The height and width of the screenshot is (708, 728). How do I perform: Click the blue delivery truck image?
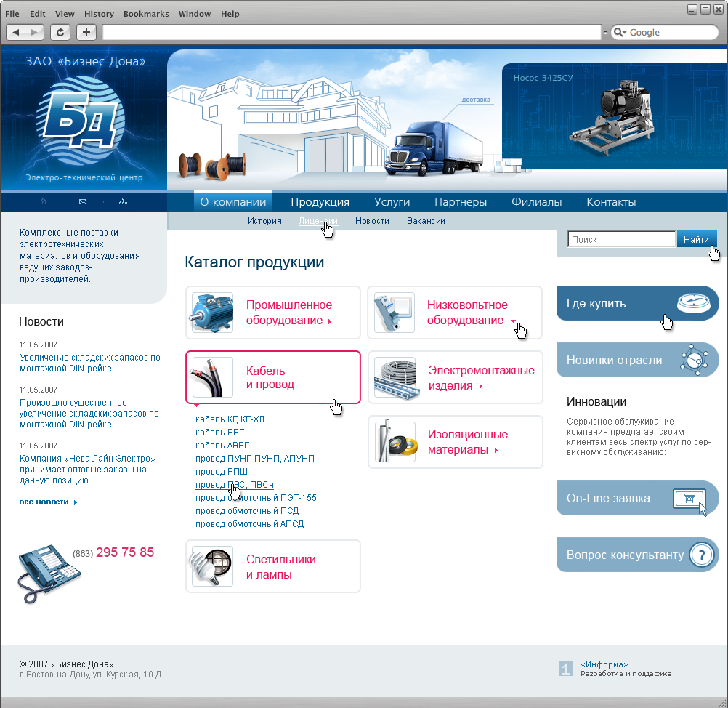[x=434, y=149]
